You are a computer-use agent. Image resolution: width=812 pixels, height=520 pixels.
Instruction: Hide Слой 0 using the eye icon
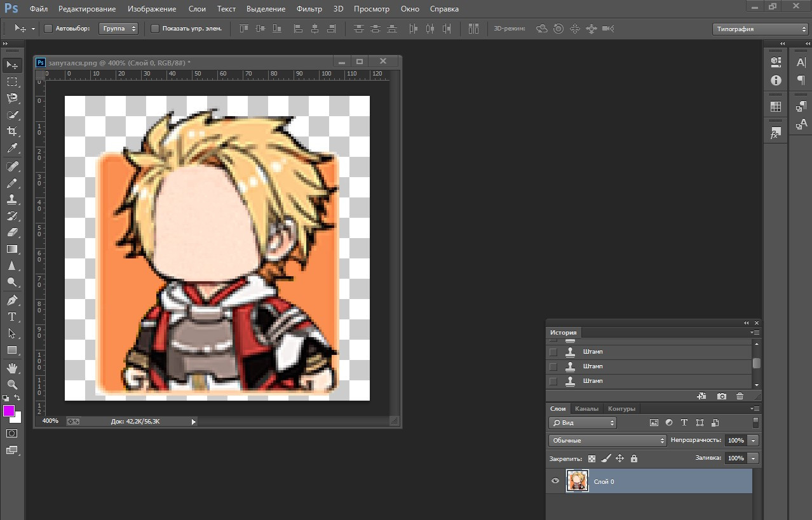(555, 481)
